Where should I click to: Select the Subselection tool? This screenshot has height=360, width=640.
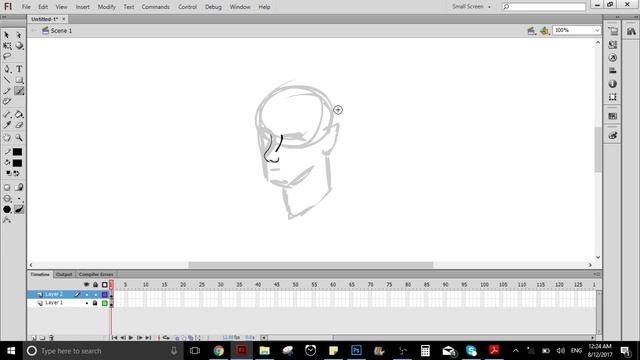19,35
